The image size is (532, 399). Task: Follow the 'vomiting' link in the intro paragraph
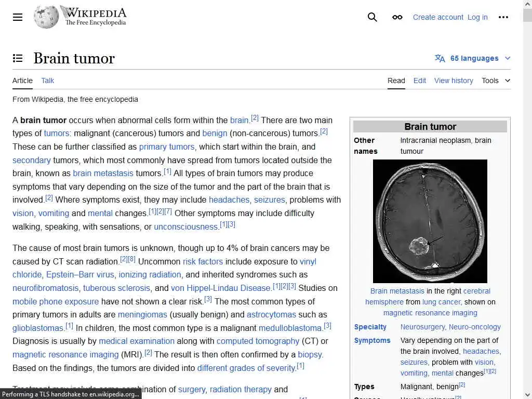[x=54, y=214]
